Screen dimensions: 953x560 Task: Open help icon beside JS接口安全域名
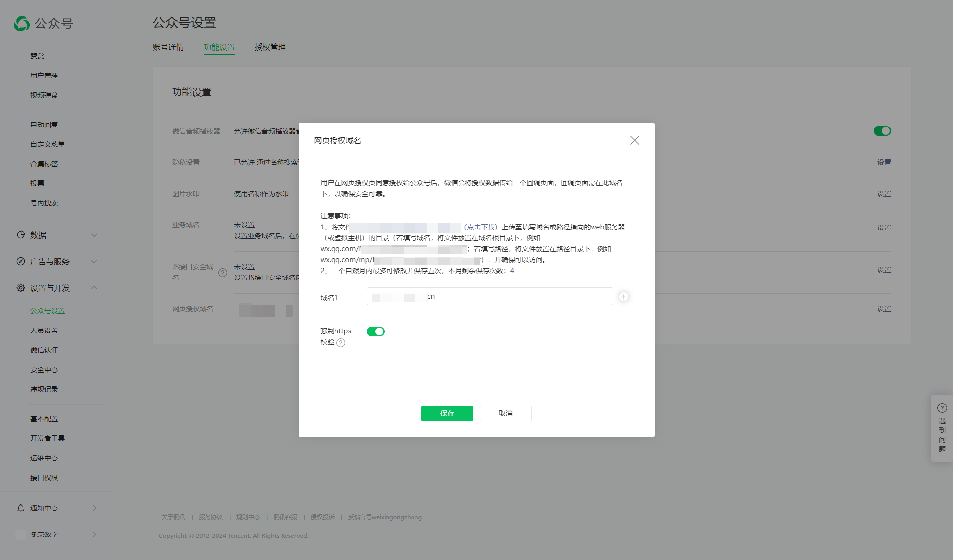pos(223,273)
